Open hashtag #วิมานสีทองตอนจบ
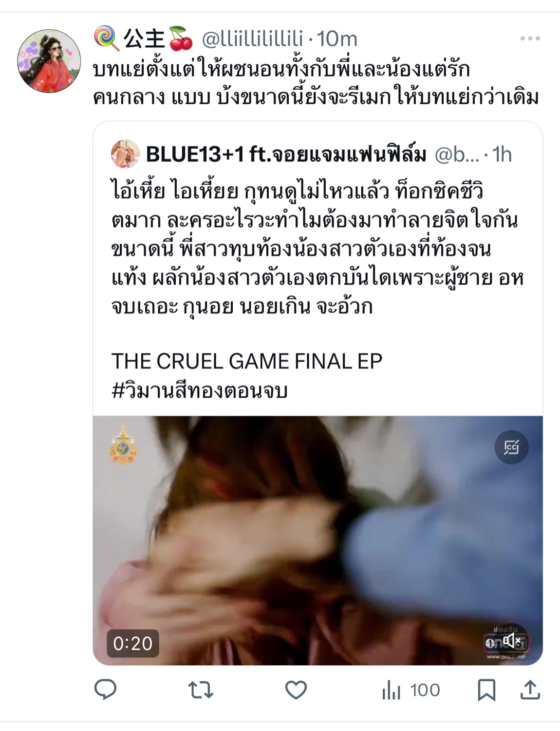This screenshot has height=731, width=560. tap(200, 391)
